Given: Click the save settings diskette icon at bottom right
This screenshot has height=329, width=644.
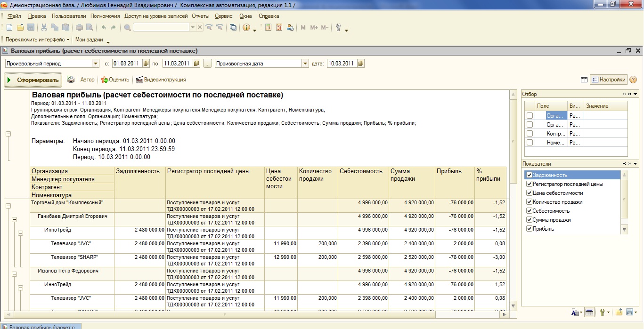Looking at the screenshot, I should click(x=629, y=312).
